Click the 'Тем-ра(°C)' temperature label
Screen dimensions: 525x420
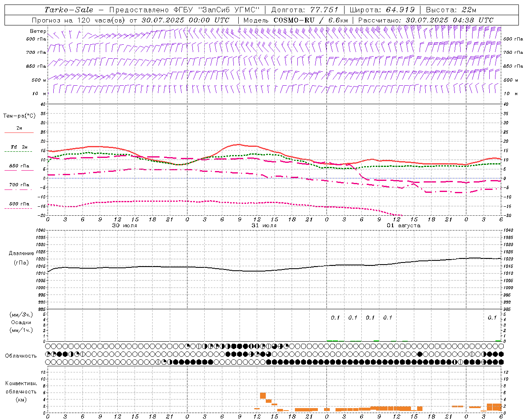(x=19, y=116)
